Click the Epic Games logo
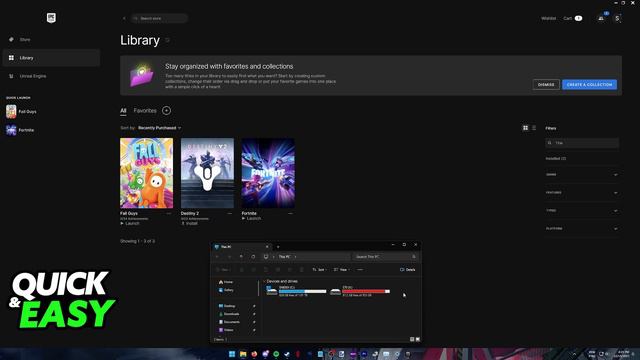This screenshot has width=640, height=360. pyautogui.click(x=51, y=18)
